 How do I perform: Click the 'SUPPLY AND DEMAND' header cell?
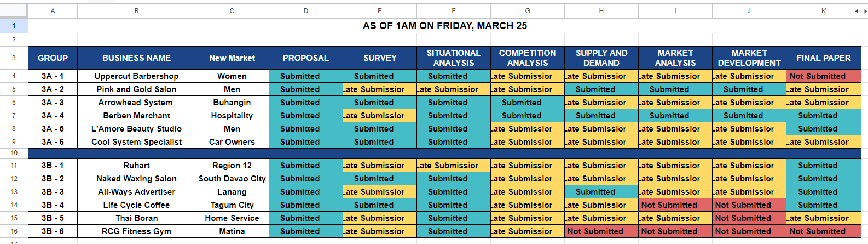point(601,58)
